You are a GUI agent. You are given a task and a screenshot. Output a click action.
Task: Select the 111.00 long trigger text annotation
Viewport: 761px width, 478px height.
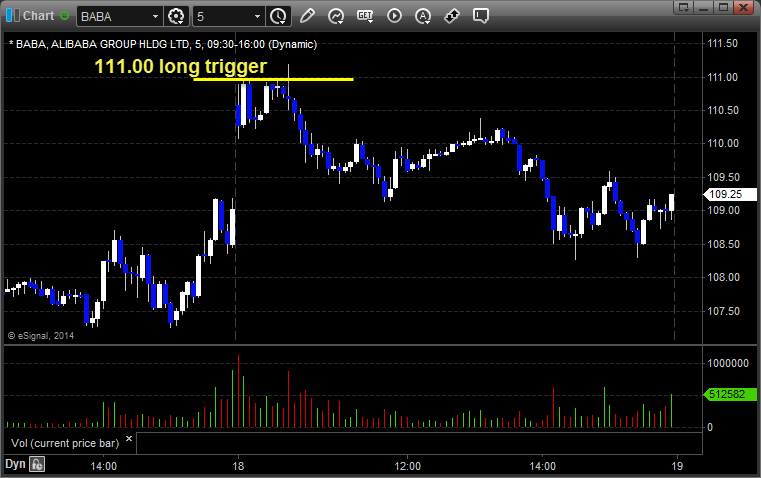181,66
